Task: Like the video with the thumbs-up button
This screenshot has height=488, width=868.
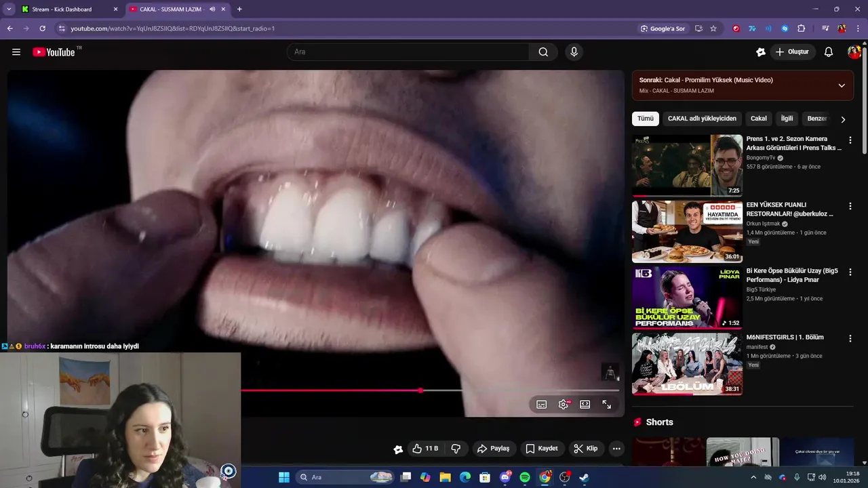Action: (x=425, y=449)
